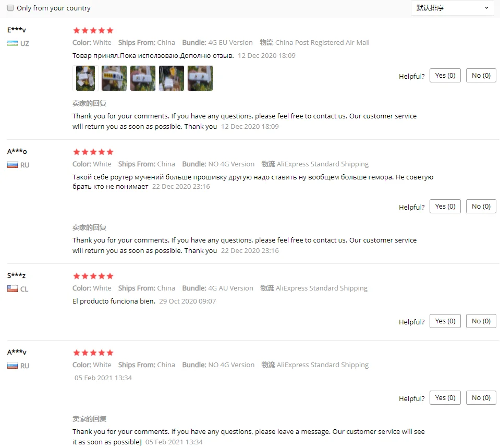Click the UZ flag icon under E***v
Screen dimensions: 500x448
pyautogui.click(x=13, y=43)
